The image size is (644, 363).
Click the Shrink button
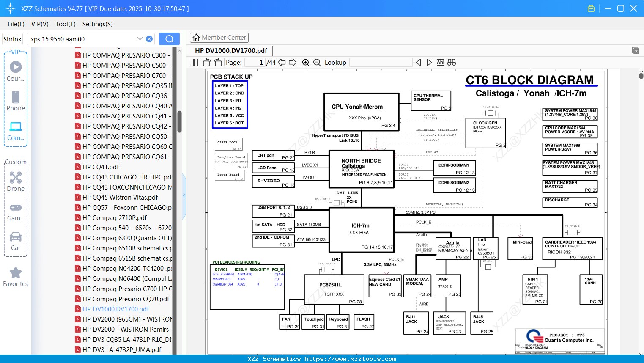point(12,39)
